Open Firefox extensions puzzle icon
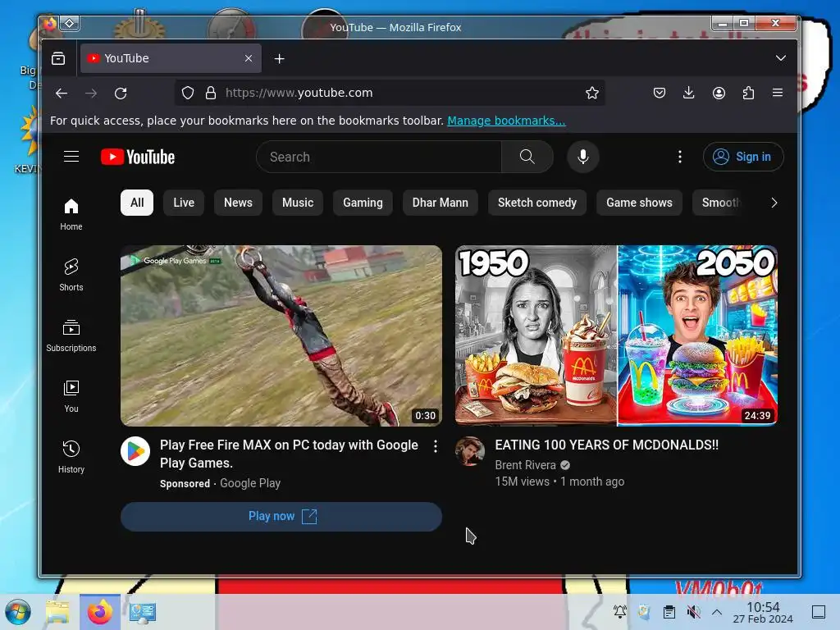840x630 pixels. click(x=748, y=94)
